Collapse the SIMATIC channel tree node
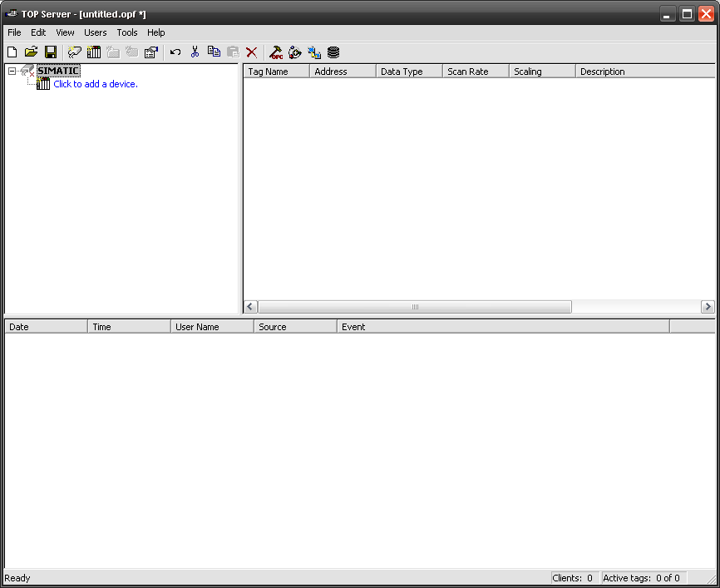 pyautogui.click(x=12, y=72)
